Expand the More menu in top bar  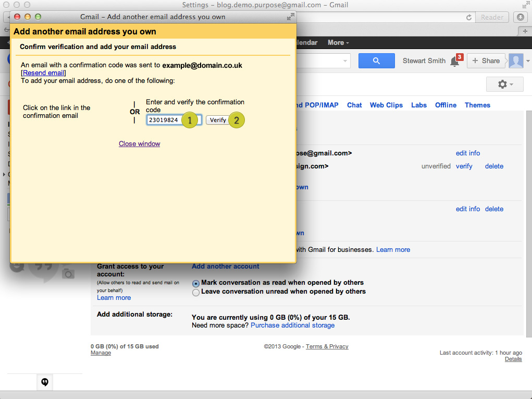pos(338,43)
